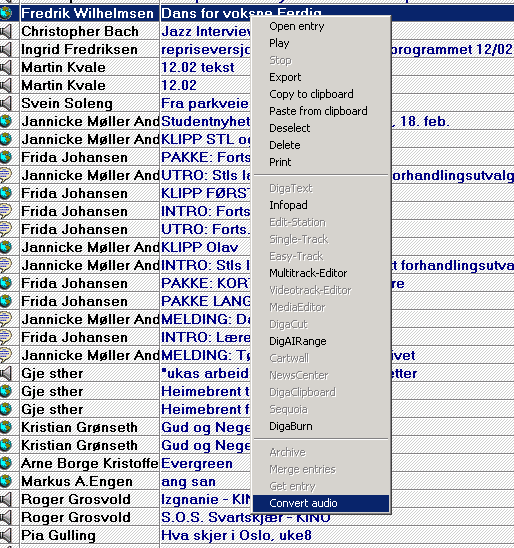Image resolution: width=514 pixels, height=548 pixels.
Task: Click globe icon for 'PAKKE LANG' entry
Action: pyautogui.click(x=6, y=301)
